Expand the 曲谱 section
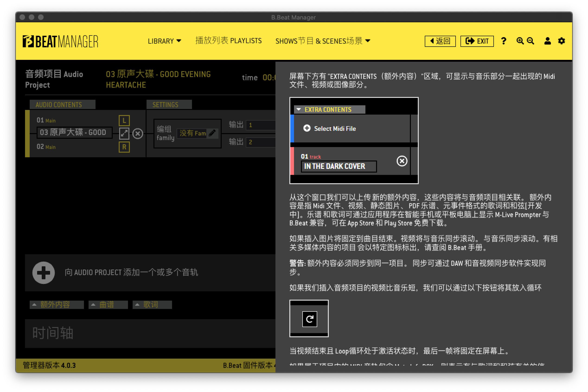Screen dimensions: 588x392 pos(108,305)
